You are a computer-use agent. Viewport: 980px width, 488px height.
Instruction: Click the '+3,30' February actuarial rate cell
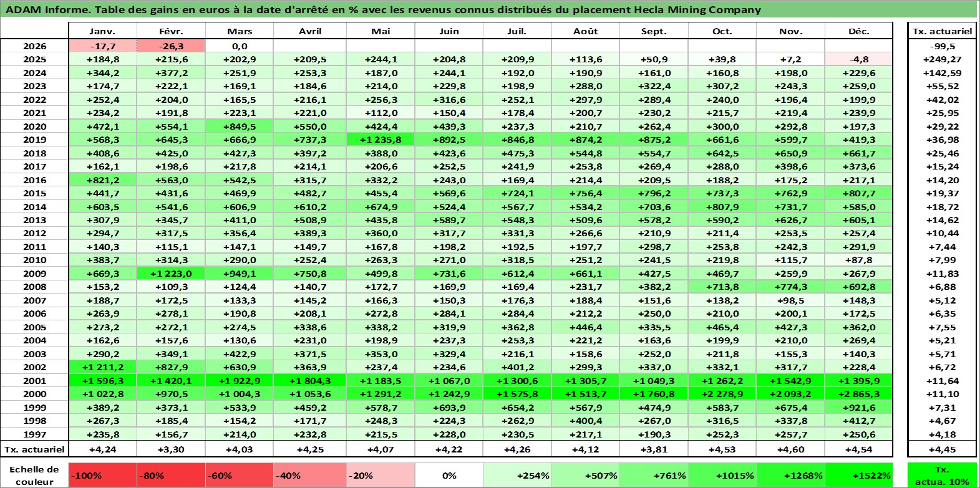coord(172,449)
